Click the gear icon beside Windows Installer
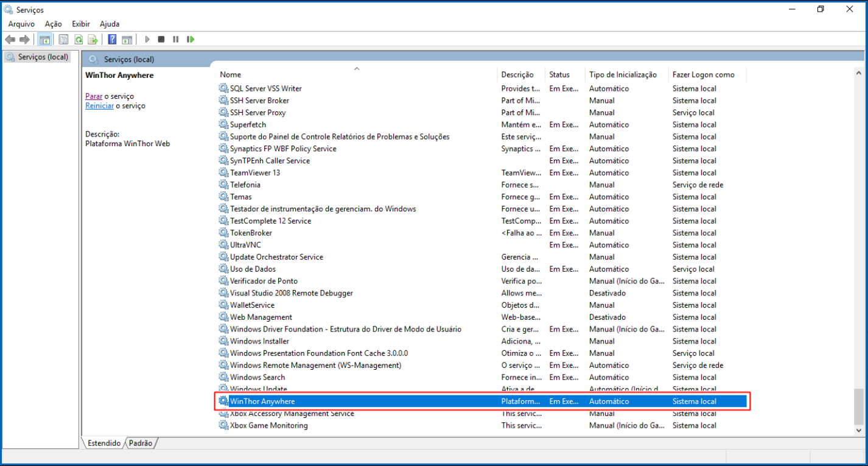Screen dimensions: 868x466 [x=223, y=341]
